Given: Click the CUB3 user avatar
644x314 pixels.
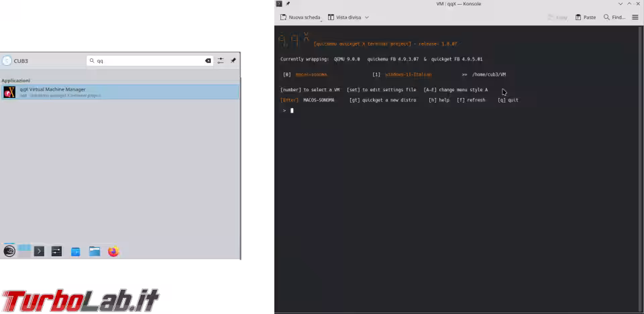Looking at the screenshot, I should pos(7,61).
